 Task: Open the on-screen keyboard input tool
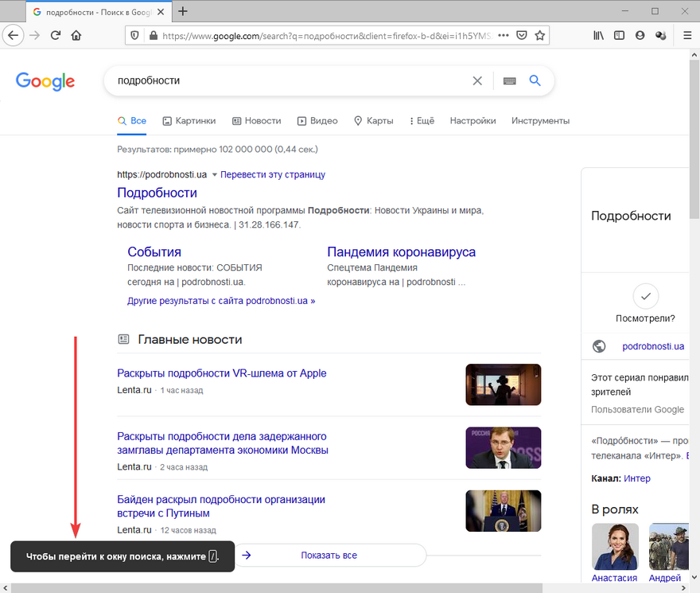[509, 81]
